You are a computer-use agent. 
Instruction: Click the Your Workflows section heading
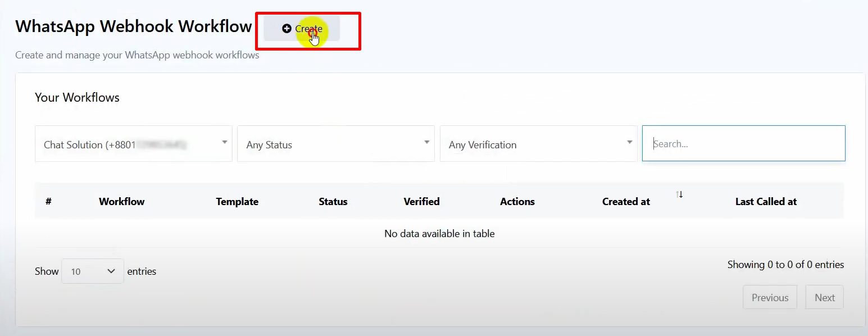(77, 97)
